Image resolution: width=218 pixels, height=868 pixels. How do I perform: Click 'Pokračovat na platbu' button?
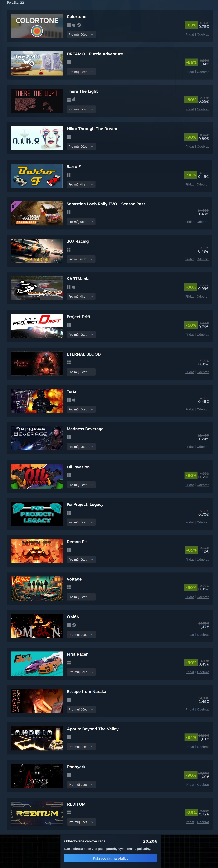(x=111, y=858)
